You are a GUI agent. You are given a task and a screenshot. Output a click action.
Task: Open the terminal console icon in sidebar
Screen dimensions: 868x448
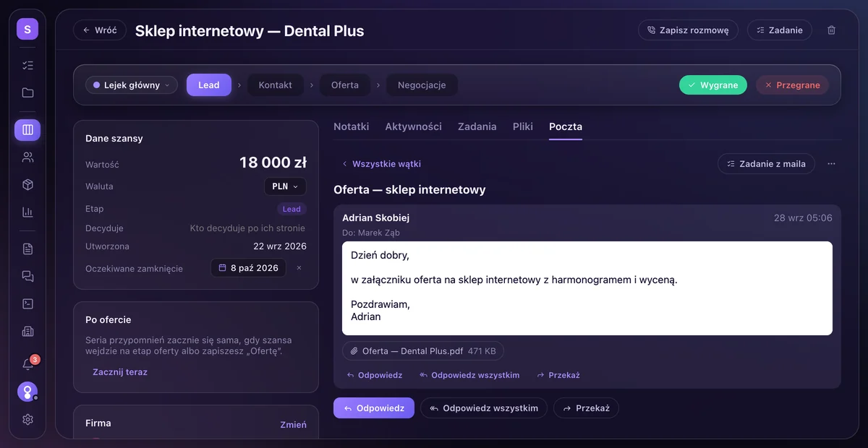[27, 303]
